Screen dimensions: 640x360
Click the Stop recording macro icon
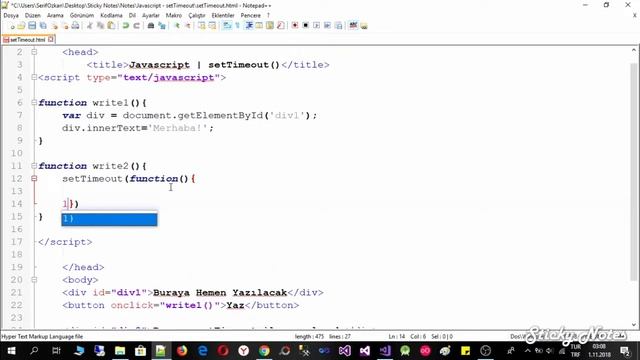pos(305,26)
